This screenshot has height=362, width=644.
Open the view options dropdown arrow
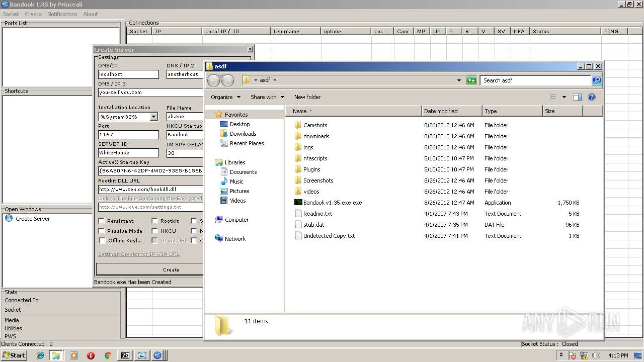click(x=564, y=97)
